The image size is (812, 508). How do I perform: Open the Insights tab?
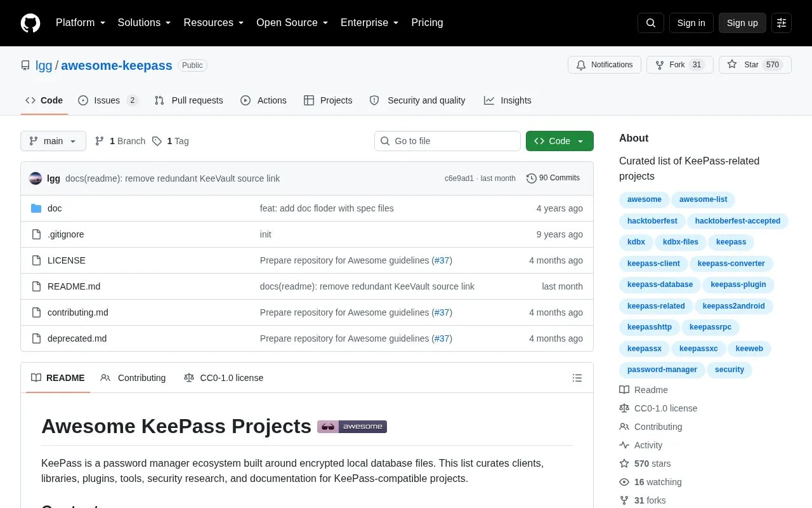[x=507, y=100]
